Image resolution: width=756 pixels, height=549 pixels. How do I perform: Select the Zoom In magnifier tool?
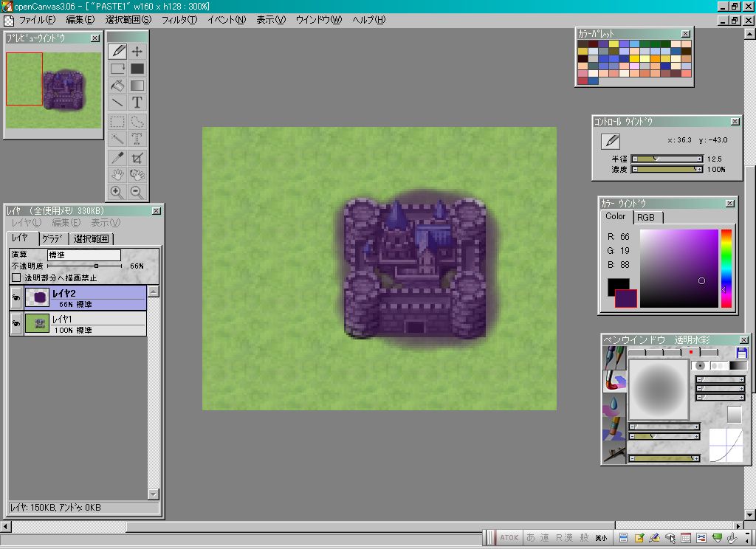pos(117,192)
